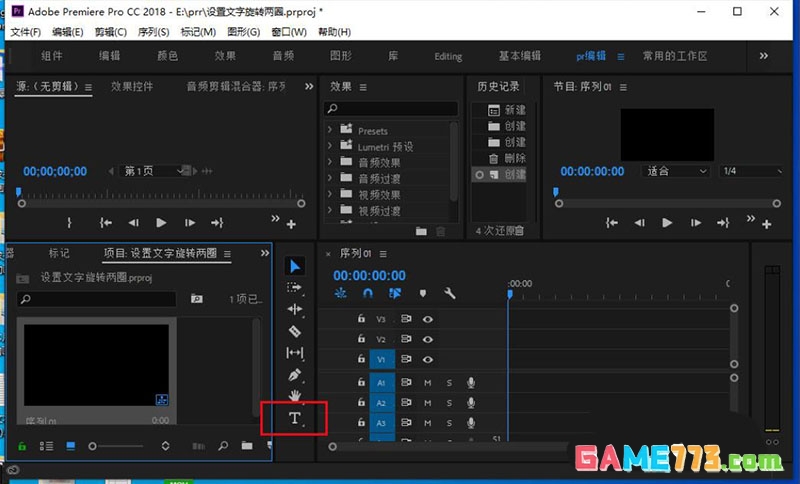The height and width of the screenshot is (484, 800).
Task: Expand the Lumetri 预设 folder
Action: pyautogui.click(x=330, y=146)
